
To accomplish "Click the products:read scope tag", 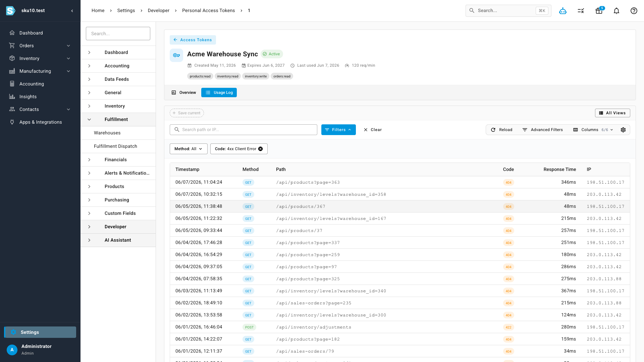I will [x=200, y=76].
